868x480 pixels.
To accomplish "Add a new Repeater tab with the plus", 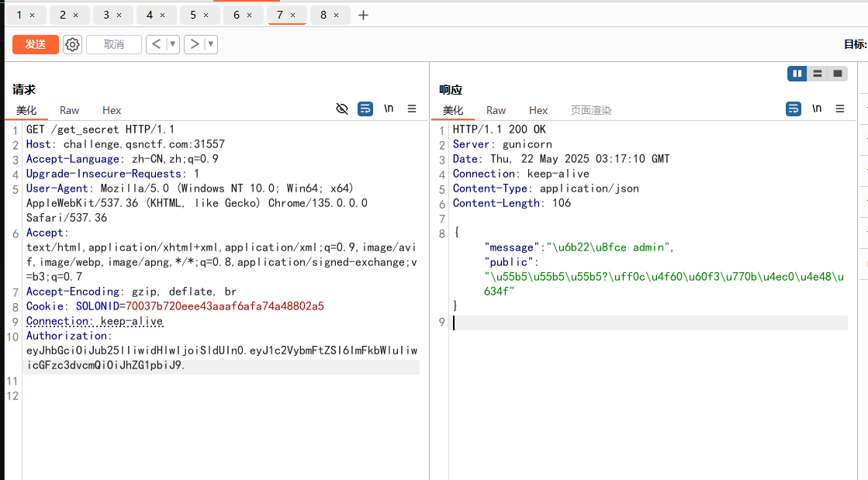I will (x=363, y=16).
